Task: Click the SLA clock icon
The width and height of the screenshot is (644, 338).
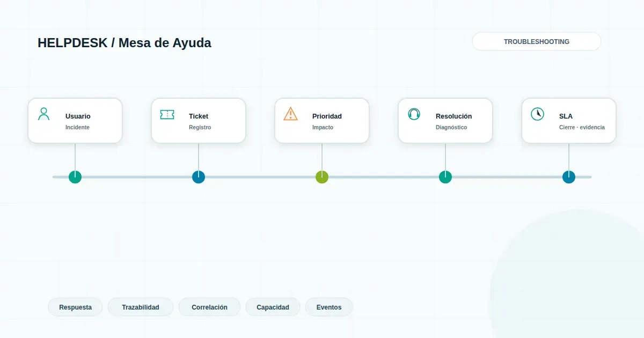Action: click(537, 114)
